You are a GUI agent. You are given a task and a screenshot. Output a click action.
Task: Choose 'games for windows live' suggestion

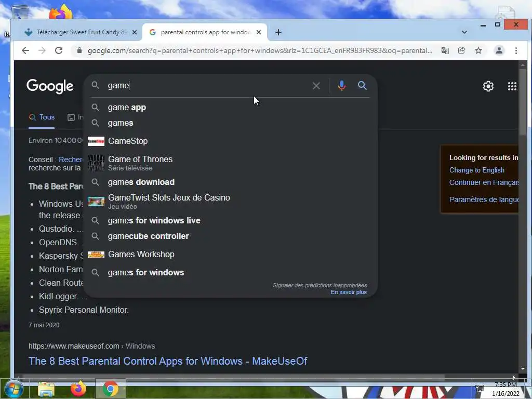[x=230, y=220]
